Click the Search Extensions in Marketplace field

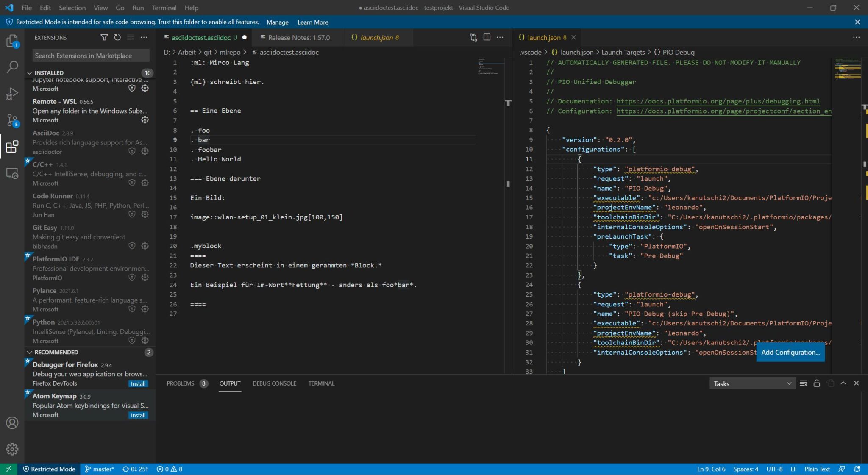(91, 56)
